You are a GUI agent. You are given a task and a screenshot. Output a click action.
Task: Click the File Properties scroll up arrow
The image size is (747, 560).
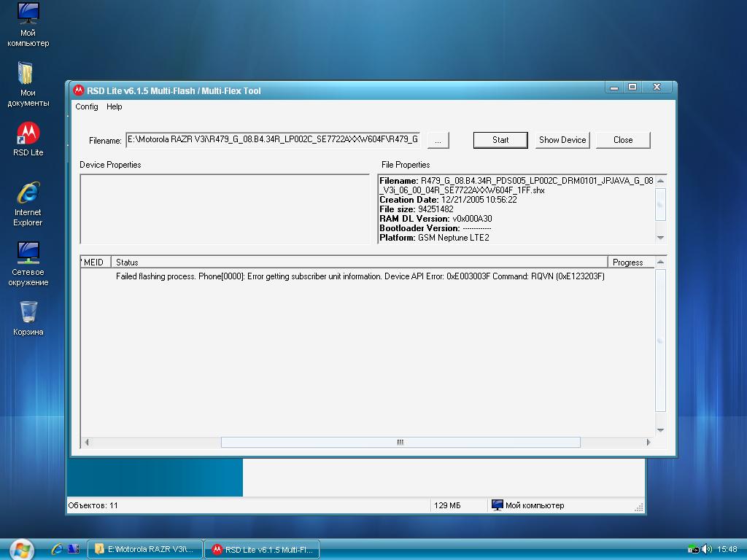point(660,181)
